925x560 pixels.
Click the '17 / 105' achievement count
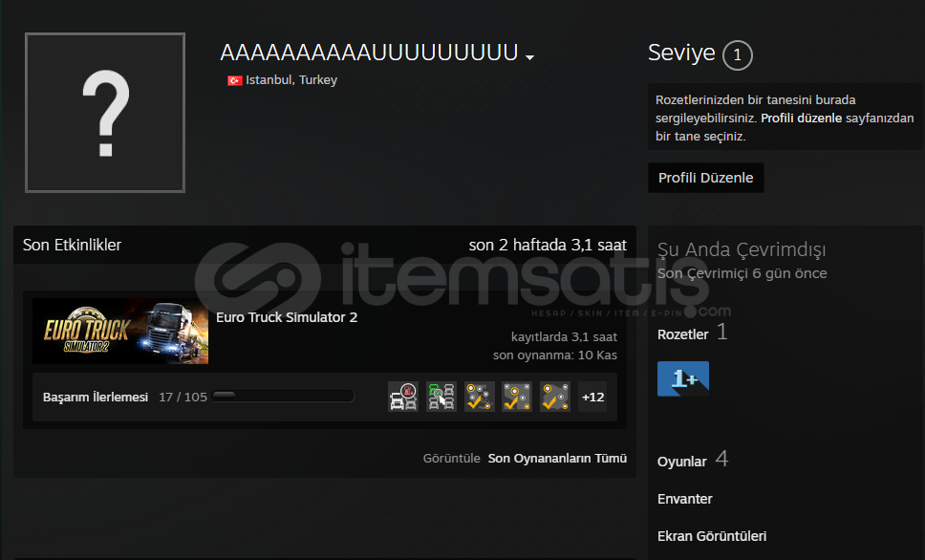[x=183, y=398]
